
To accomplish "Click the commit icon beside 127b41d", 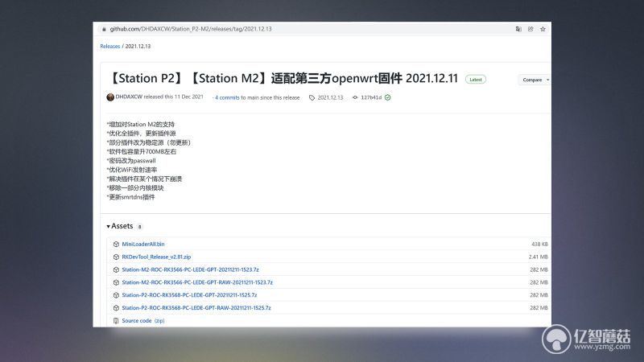I will click(x=355, y=97).
